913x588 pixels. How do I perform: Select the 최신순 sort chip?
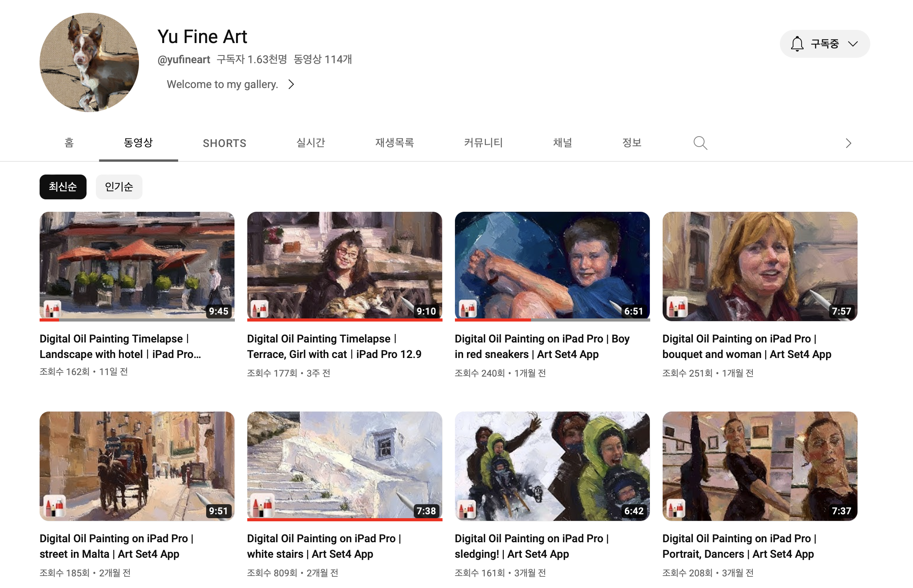click(63, 187)
